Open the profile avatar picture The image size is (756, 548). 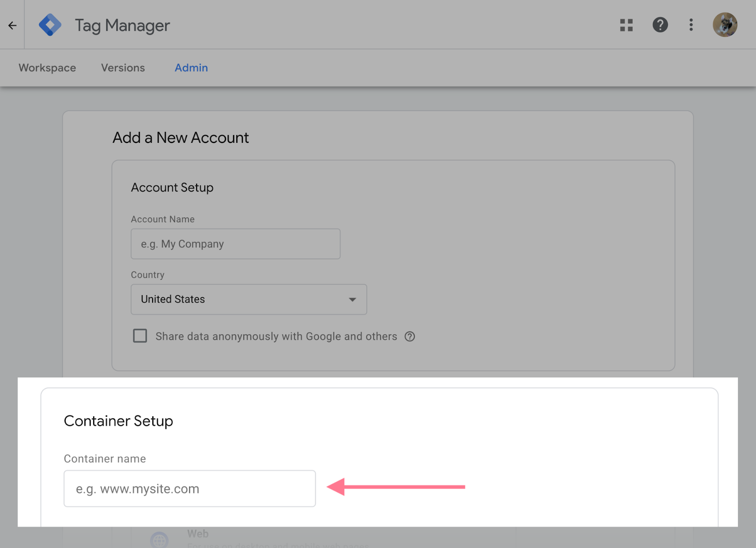pos(725,25)
